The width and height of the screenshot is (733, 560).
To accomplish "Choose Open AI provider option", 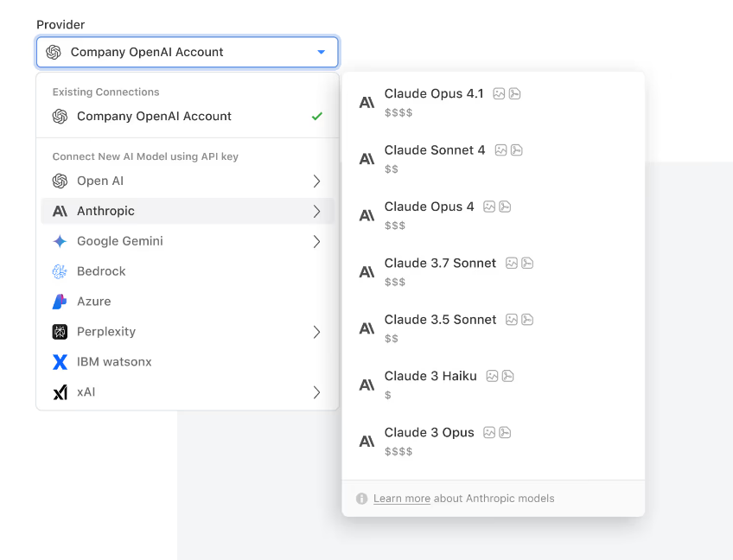I will [188, 181].
